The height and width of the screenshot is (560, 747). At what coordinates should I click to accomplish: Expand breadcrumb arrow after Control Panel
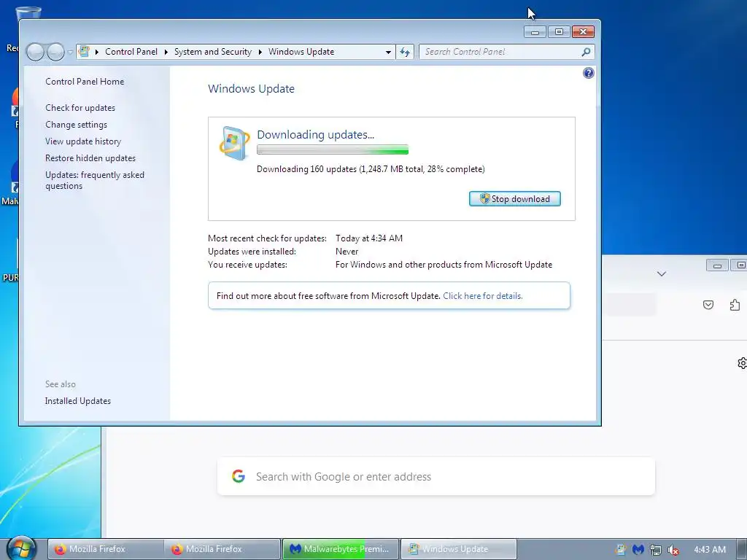(x=166, y=52)
